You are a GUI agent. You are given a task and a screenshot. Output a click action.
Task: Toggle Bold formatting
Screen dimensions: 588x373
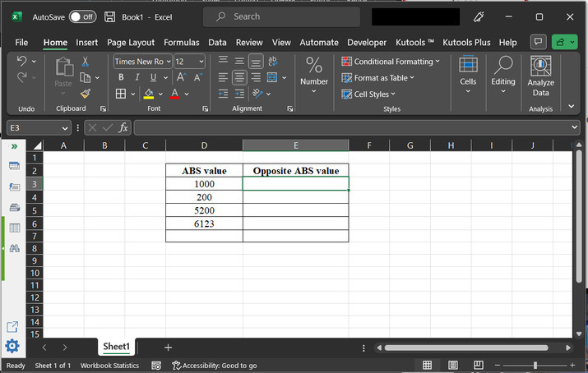pyautogui.click(x=121, y=77)
